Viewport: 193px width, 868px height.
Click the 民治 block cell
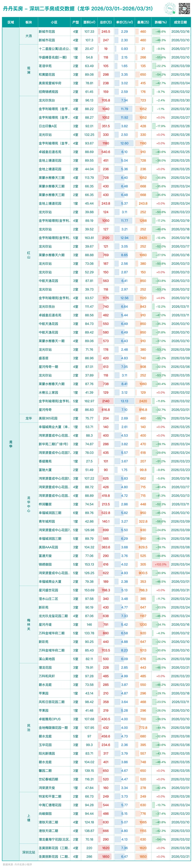pos(29,727)
